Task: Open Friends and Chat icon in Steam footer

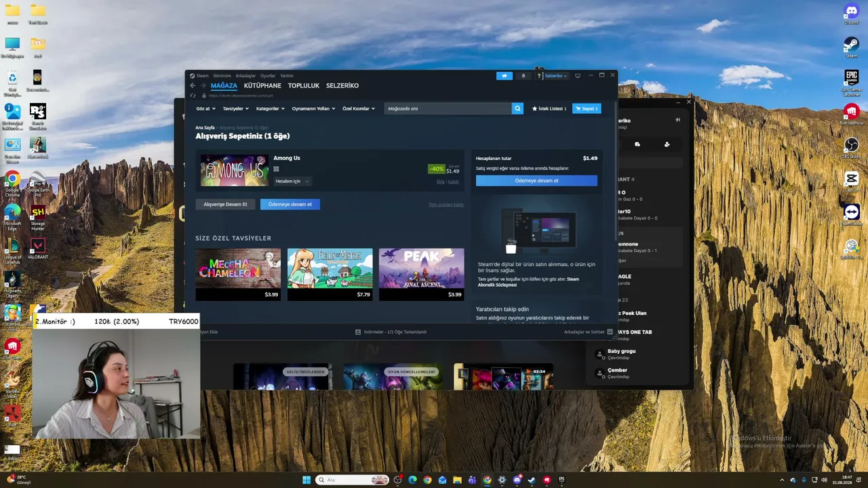Action: [x=610, y=332]
